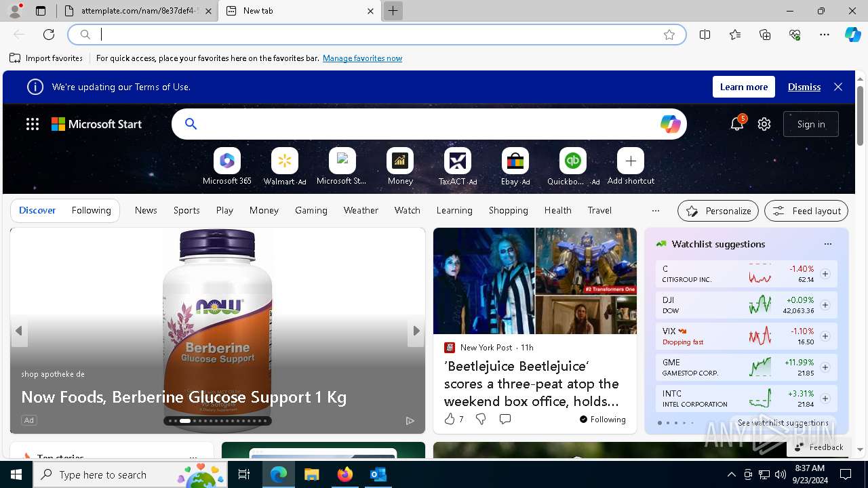Open split screen icon
868x488 pixels.
pyautogui.click(x=705, y=35)
